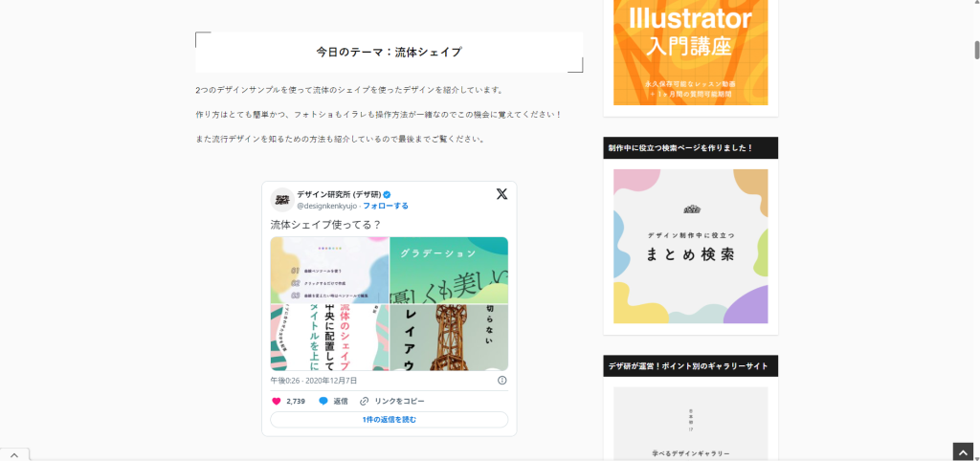This screenshot has width=980, height=461.
Task: Open the @designkenkyujo handle link
Action: click(326, 206)
